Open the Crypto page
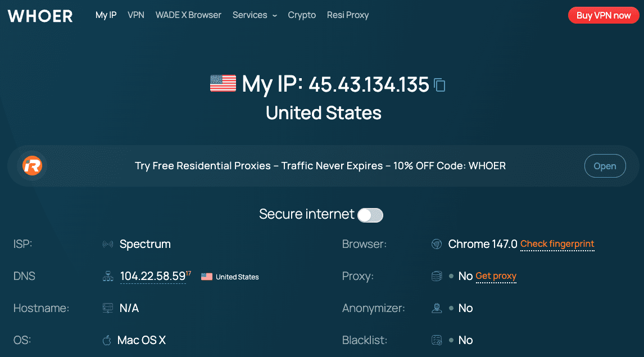Screen dimensions: 644x357 pos(302,15)
